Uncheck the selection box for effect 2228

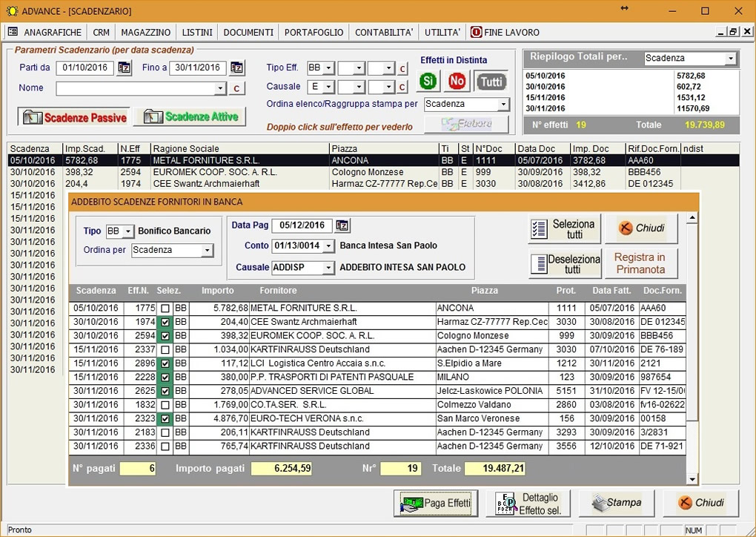[x=165, y=377]
